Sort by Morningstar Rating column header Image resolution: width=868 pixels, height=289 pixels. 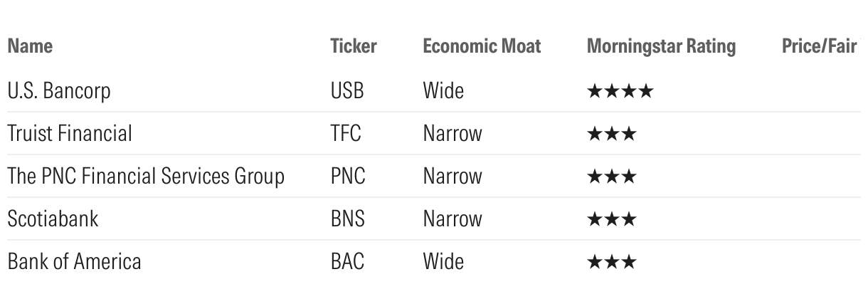tap(661, 47)
